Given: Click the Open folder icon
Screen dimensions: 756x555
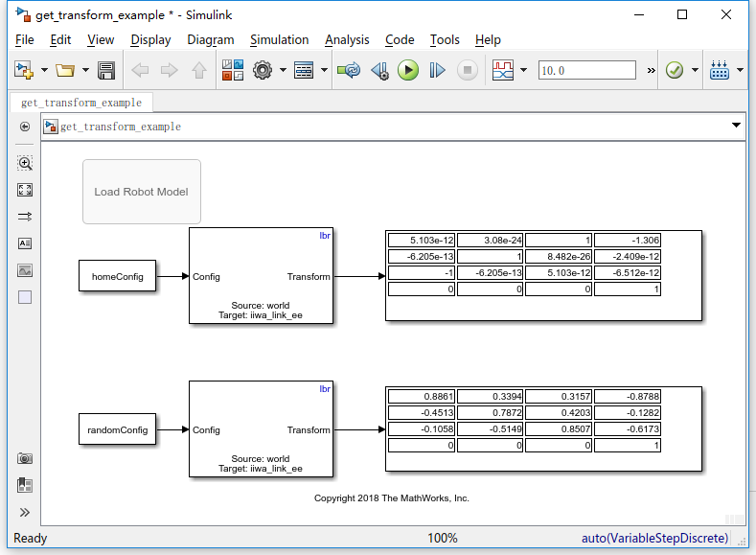Looking at the screenshot, I should (65, 70).
